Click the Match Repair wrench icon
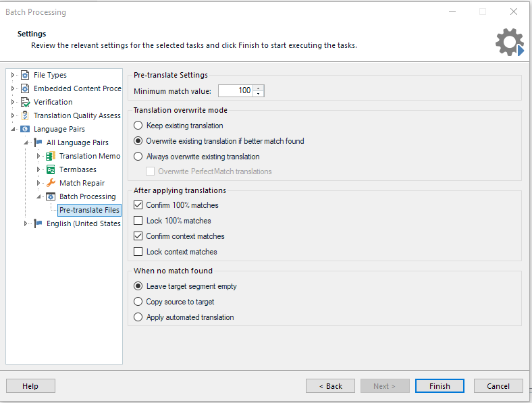The image size is (532, 403). click(51, 183)
